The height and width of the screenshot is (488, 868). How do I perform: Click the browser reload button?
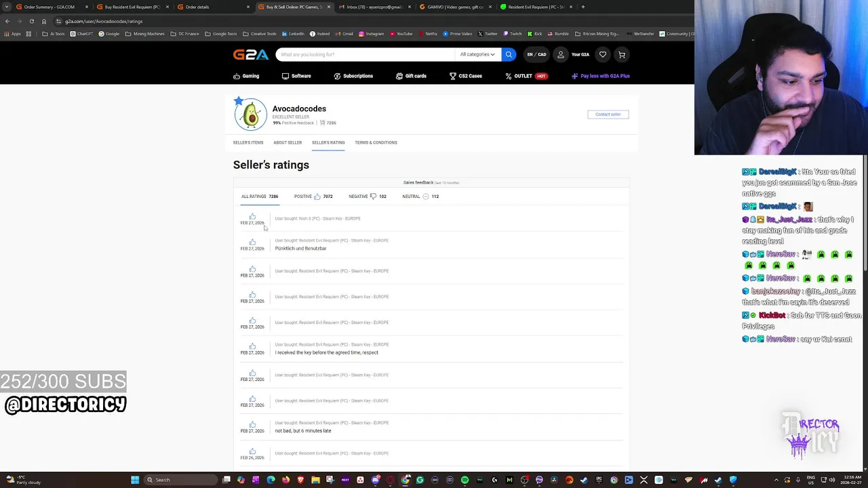(x=31, y=21)
